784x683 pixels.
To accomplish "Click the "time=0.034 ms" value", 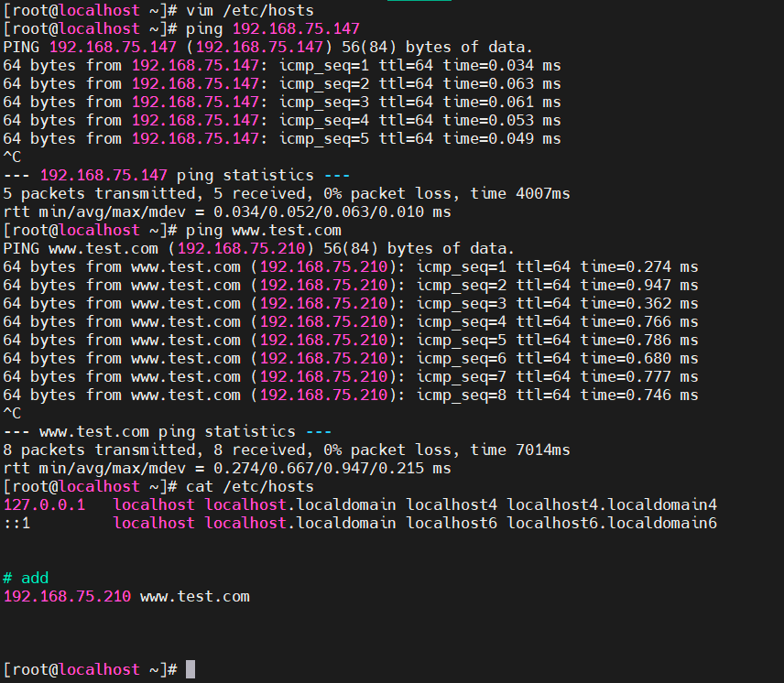I will 502,65.
